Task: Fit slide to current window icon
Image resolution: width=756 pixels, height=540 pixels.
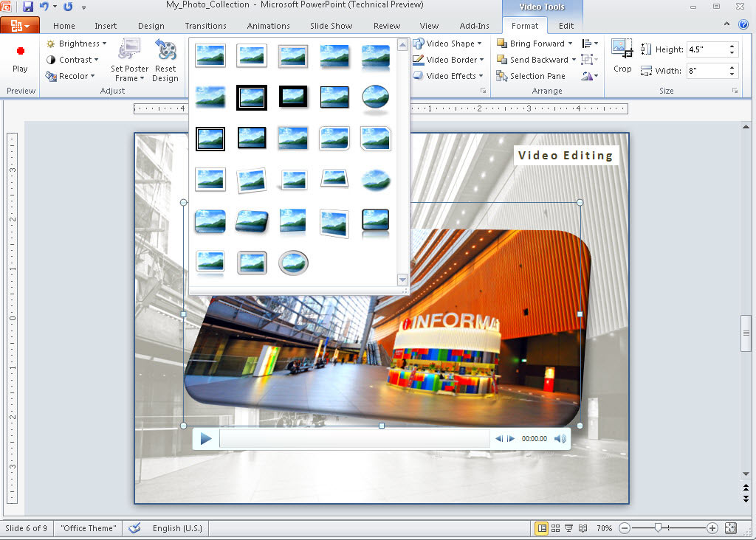Action: [x=731, y=528]
